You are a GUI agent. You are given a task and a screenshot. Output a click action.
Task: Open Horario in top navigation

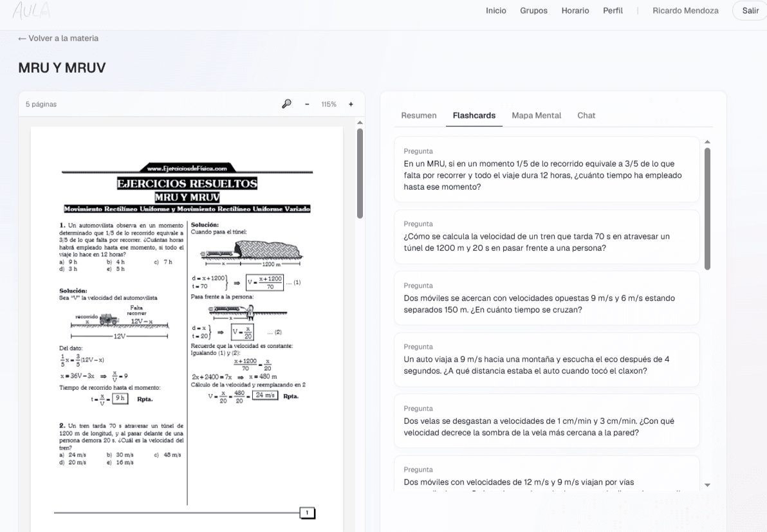575,11
